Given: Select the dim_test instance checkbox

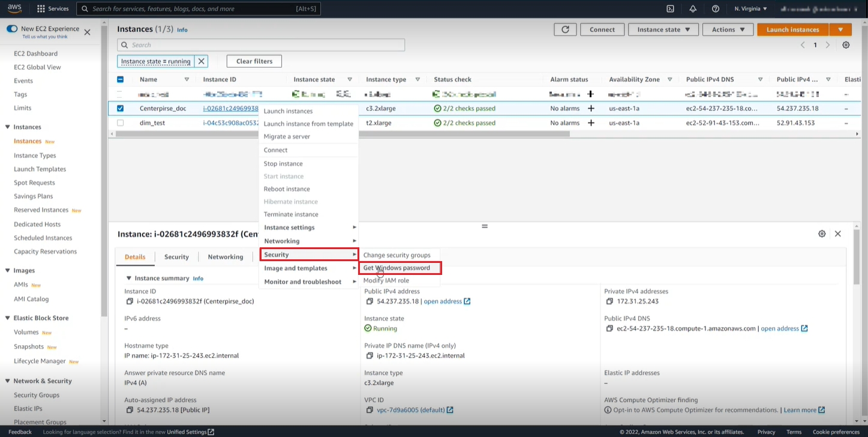Looking at the screenshot, I should (121, 123).
